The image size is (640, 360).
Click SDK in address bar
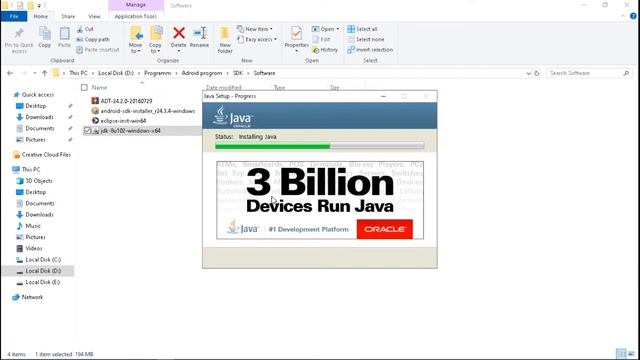(x=238, y=73)
